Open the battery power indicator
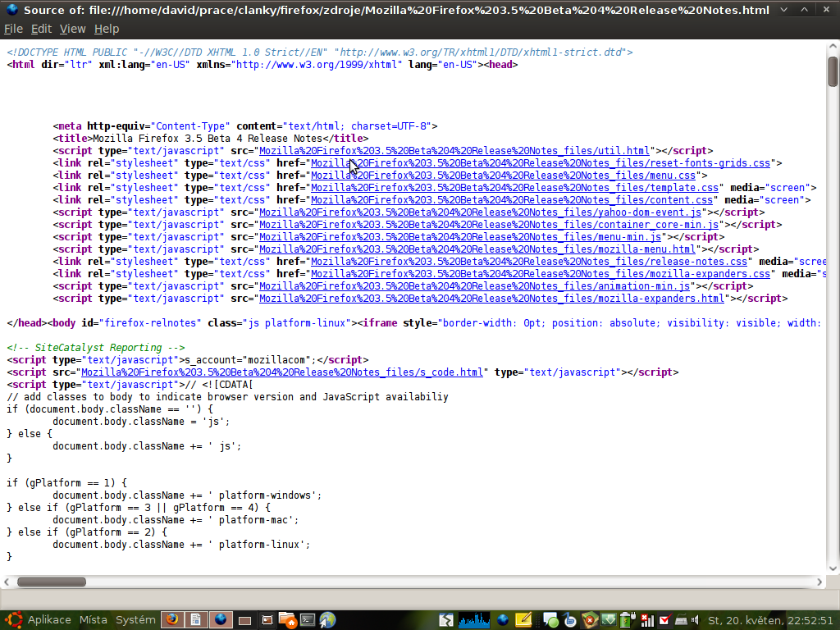840x630 pixels. (628, 620)
